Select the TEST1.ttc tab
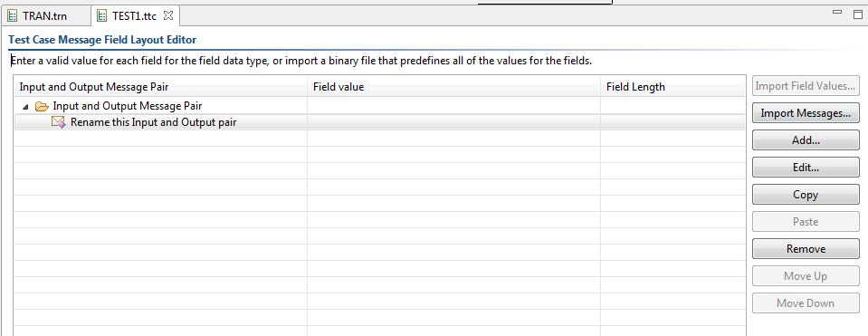This screenshot has width=868, height=336. click(136, 16)
